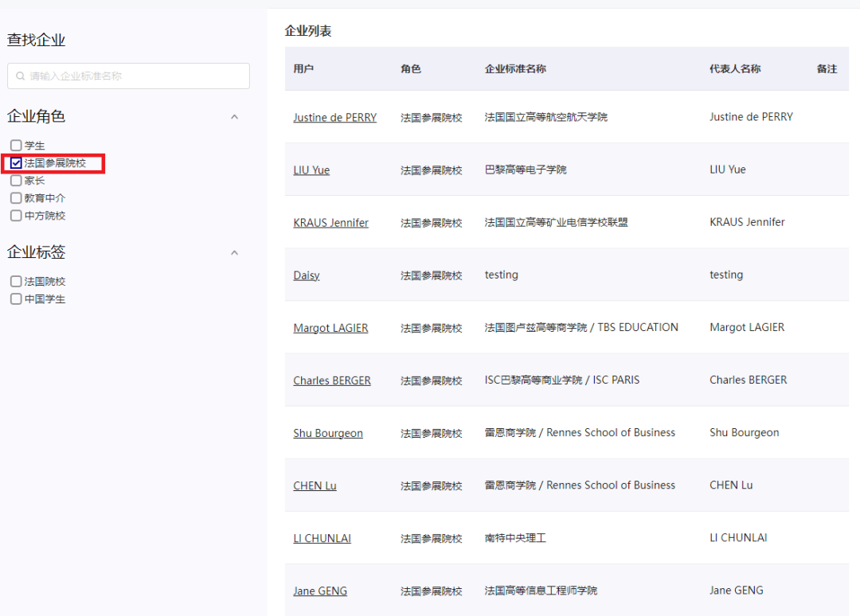The image size is (860, 616).
Task: Select company name 法国国立高等矿业电信学校联盟
Action: 556,222
